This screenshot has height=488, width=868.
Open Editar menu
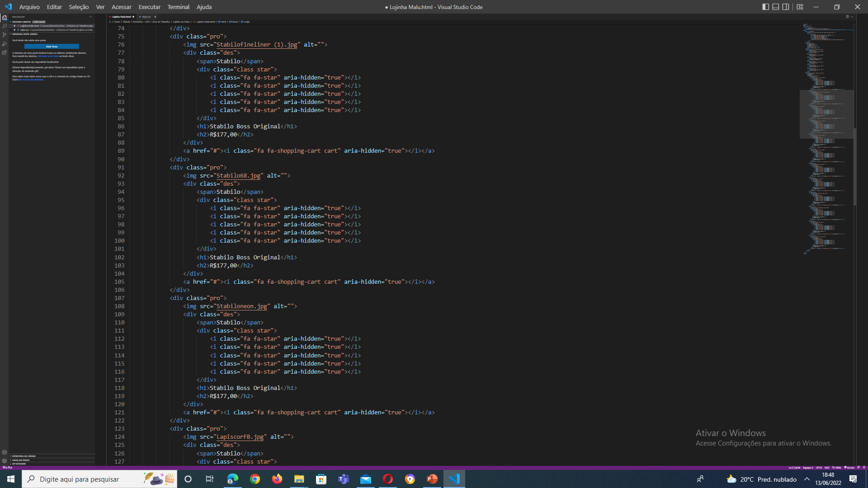[54, 7]
